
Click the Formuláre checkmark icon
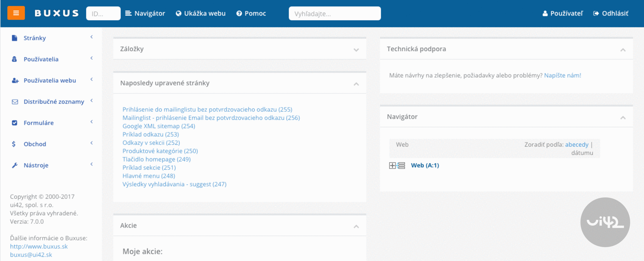(15, 123)
